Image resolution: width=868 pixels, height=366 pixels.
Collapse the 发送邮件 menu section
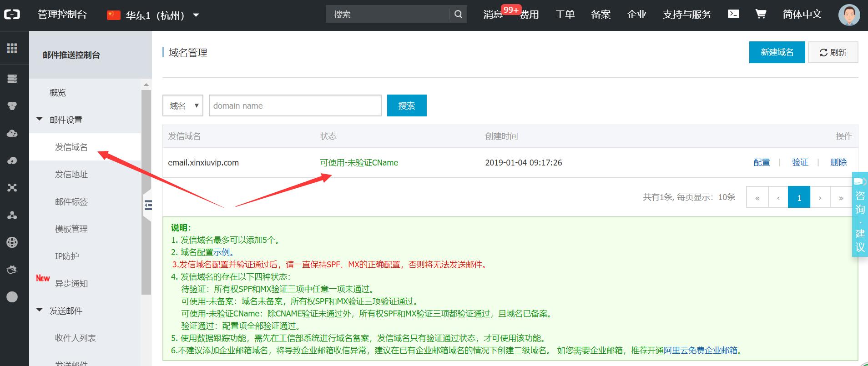click(40, 311)
